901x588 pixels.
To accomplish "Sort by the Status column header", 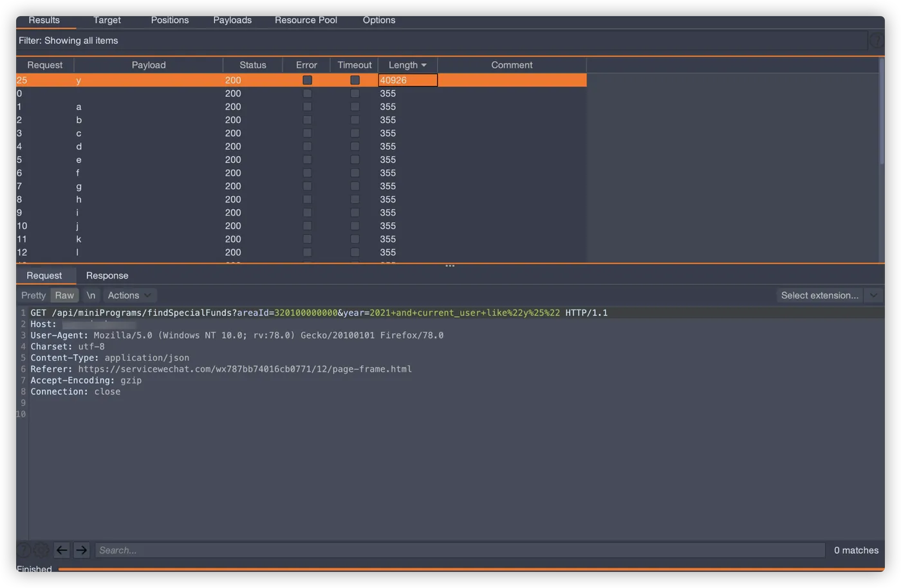I will (x=253, y=65).
